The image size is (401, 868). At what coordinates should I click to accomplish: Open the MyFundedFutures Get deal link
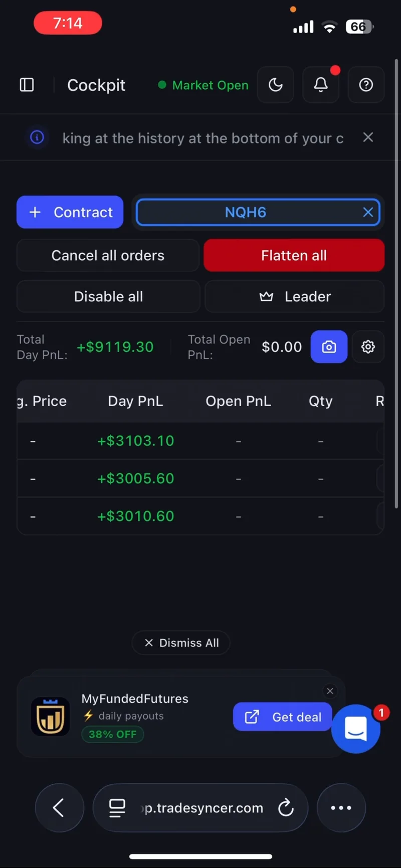point(283,717)
